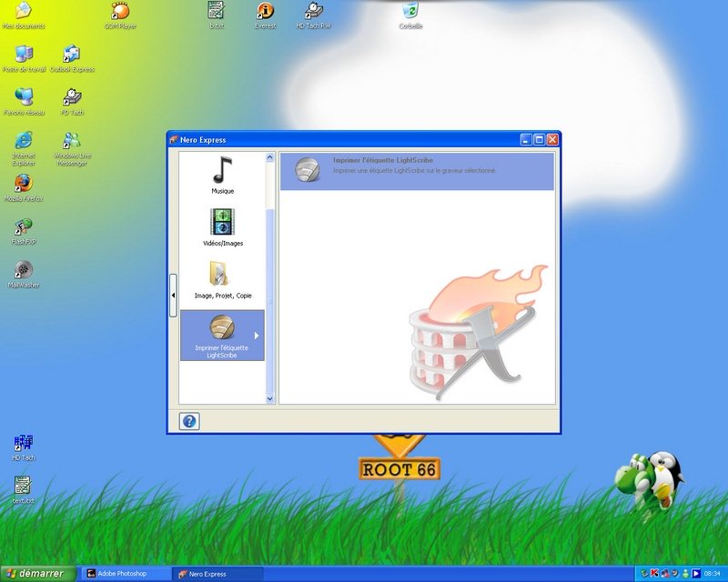Open the Mozilla Firefox desktop icon

click(24, 183)
